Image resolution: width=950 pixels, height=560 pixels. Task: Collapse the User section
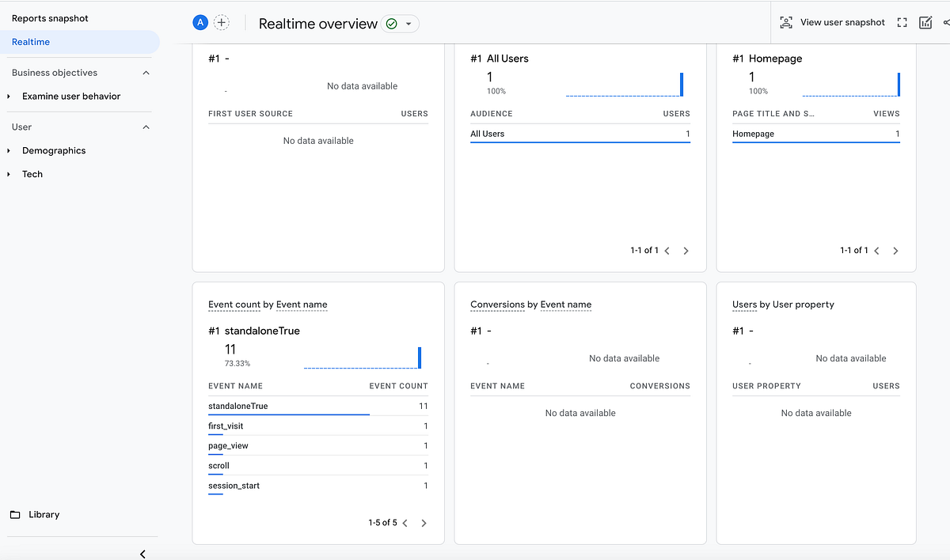[x=146, y=127]
